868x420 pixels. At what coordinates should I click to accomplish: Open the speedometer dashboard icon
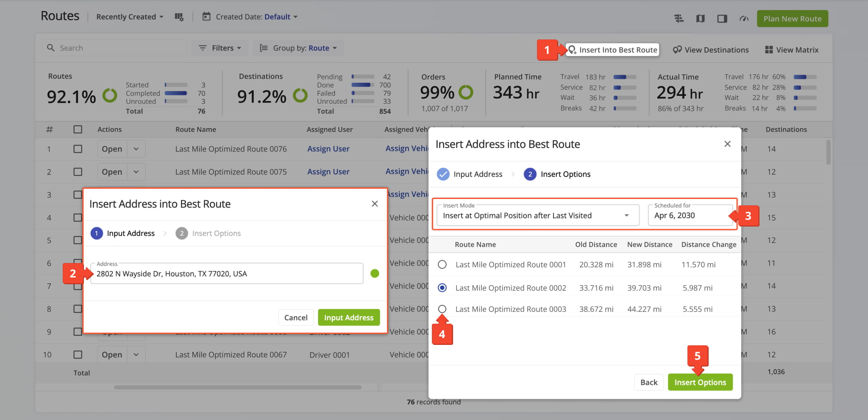744,19
